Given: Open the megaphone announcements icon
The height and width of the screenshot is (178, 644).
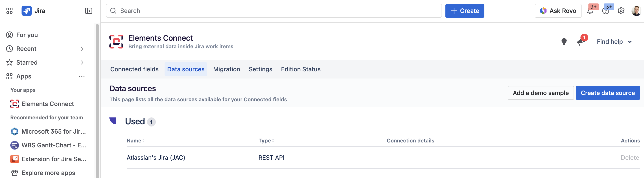Looking at the screenshot, I should point(580,42).
